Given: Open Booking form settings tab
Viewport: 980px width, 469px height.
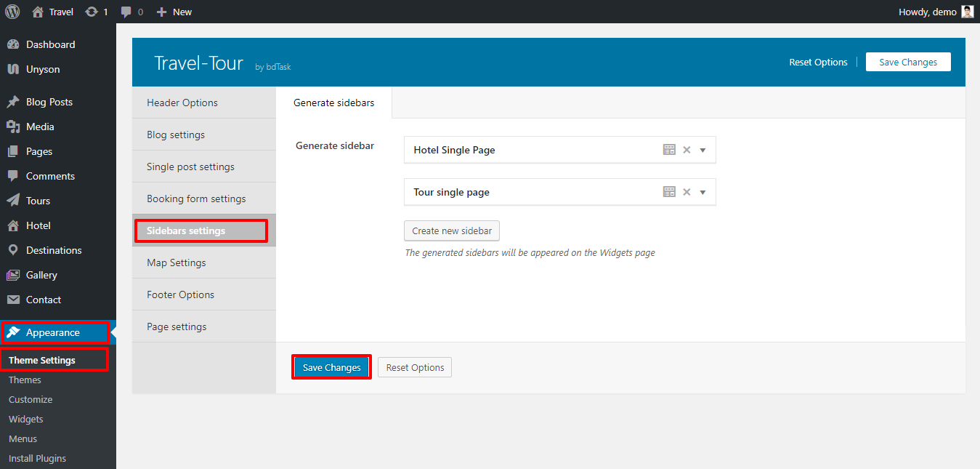Looking at the screenshot, I should [x=204, y=199].
